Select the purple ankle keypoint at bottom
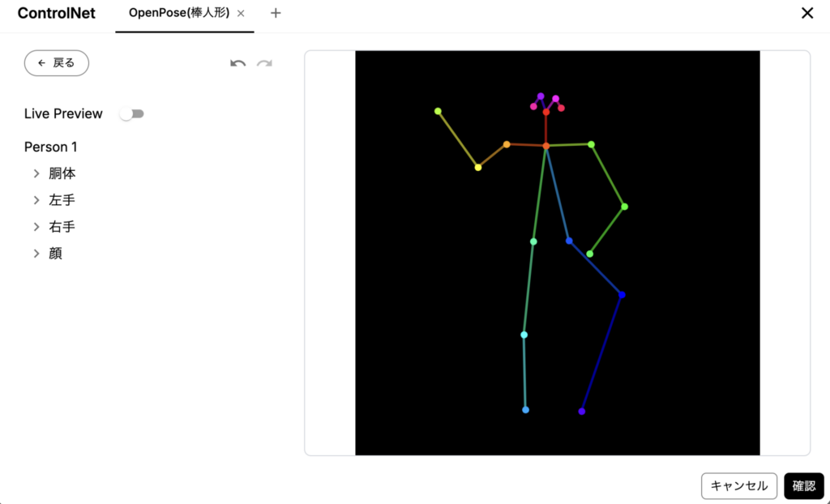Image resolution: width=830 pixels, height=504 pixels. pos(582,412)
